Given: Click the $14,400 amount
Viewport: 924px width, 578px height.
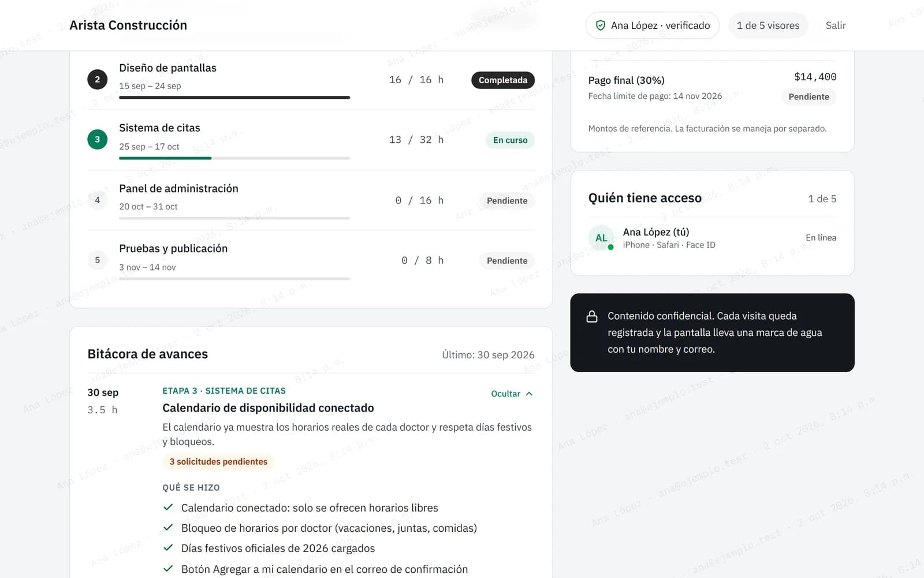Looking at the screenshot, I should 815,77.
